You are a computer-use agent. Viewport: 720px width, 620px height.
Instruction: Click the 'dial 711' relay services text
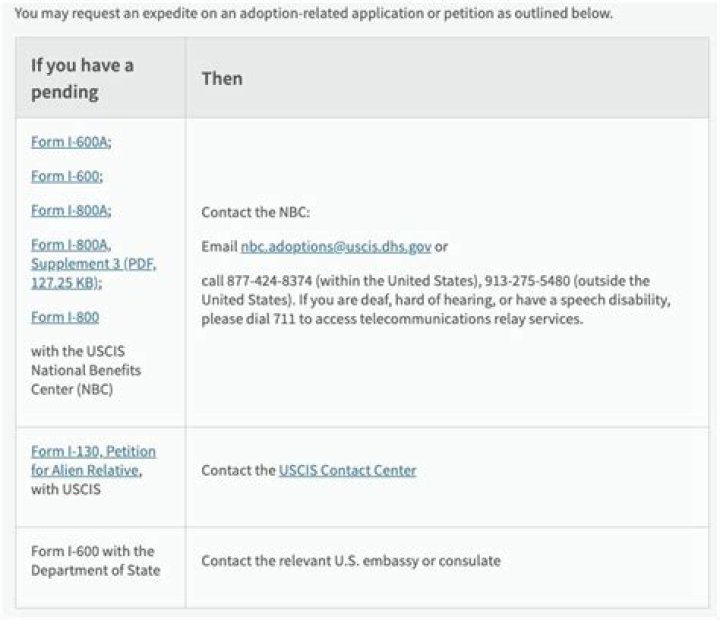point(270,319)
